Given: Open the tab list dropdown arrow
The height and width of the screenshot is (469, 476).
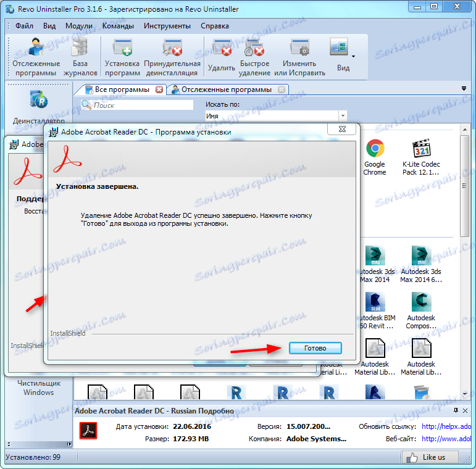Looking at the screenshot, I should (x=464, y=89).
